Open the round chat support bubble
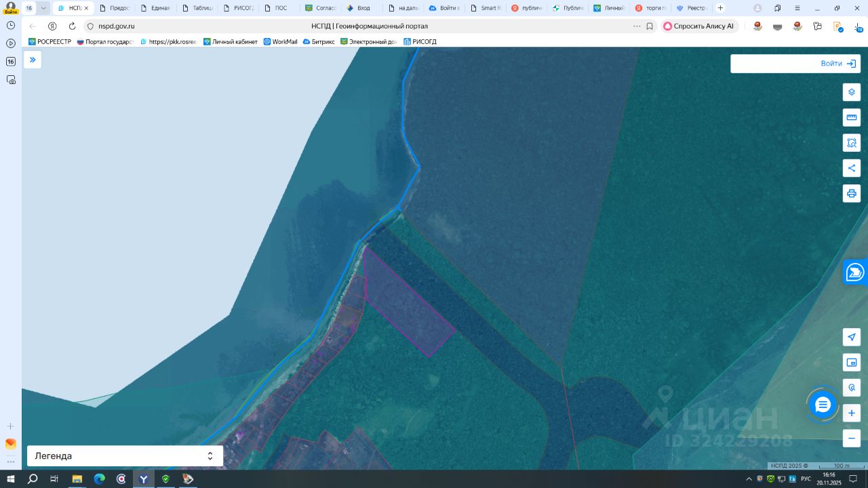Viewport: 868px width, 488px height. tap(823, 405)
